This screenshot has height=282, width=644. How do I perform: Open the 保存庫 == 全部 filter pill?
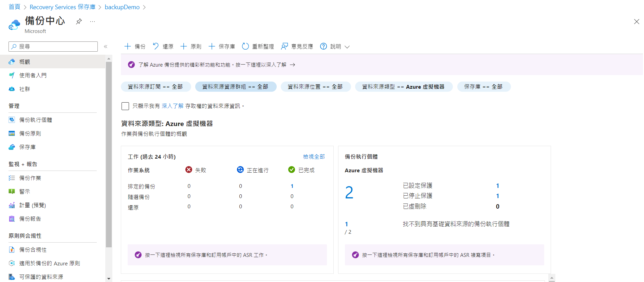(x=484, y=87)
